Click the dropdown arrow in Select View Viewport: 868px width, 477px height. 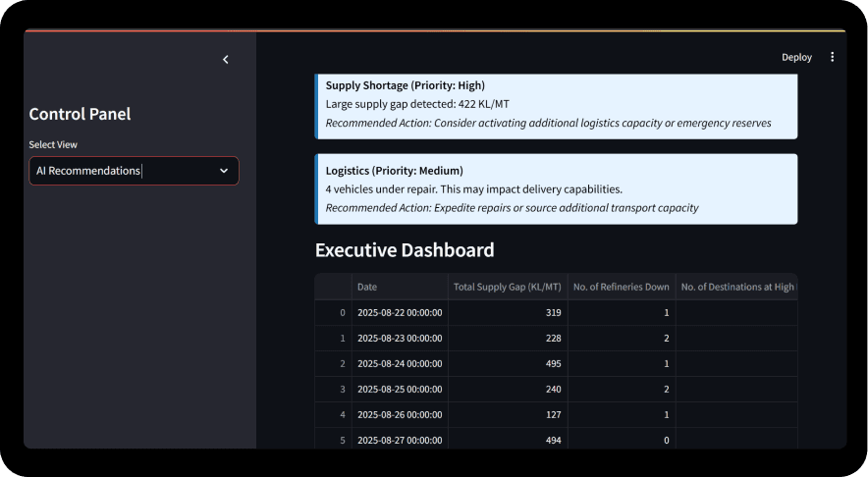224,171
